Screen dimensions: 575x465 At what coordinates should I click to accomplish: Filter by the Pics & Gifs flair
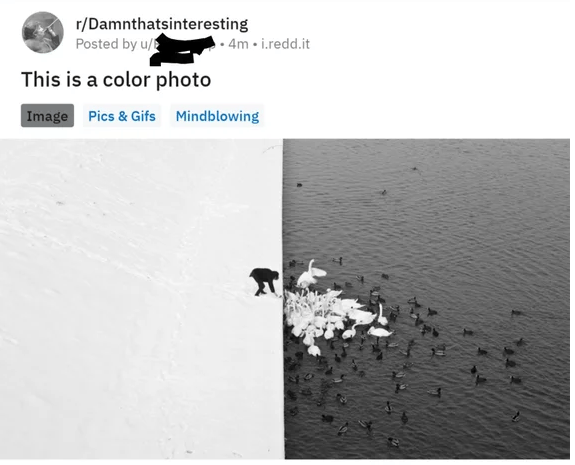[122, 116]
